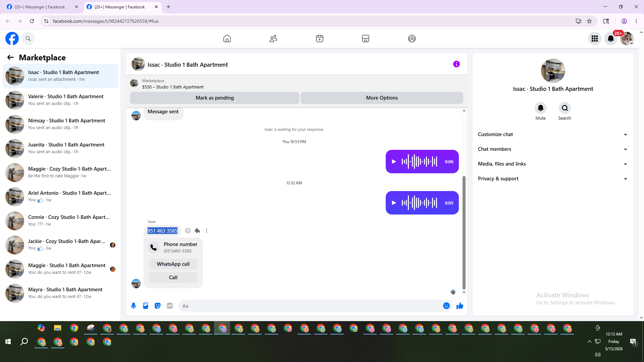
Task: Open a new browser tab
Action: [168, 7]
